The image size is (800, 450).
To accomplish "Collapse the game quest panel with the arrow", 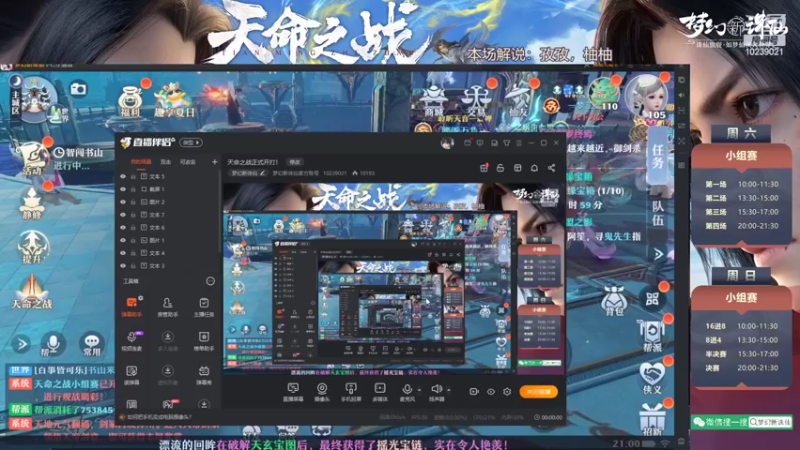I will [x=658, y=254].
